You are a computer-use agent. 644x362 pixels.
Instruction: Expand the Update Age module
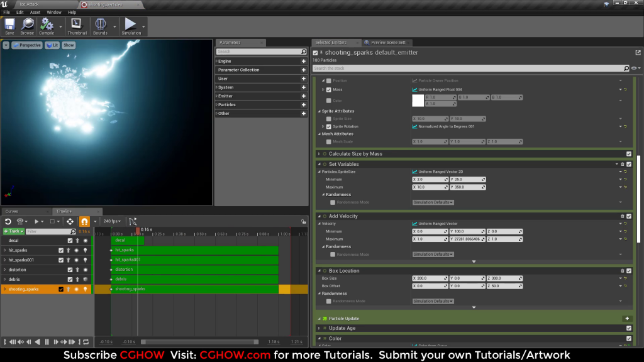tap(319, 328)
